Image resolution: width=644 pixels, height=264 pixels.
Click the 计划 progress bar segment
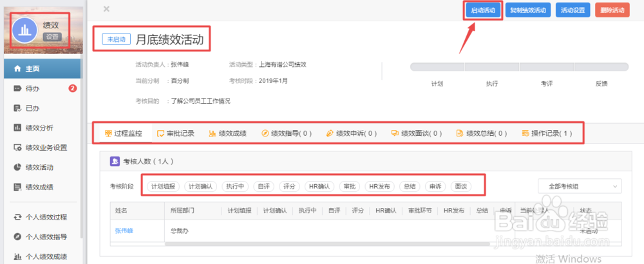tap(437, 67)
